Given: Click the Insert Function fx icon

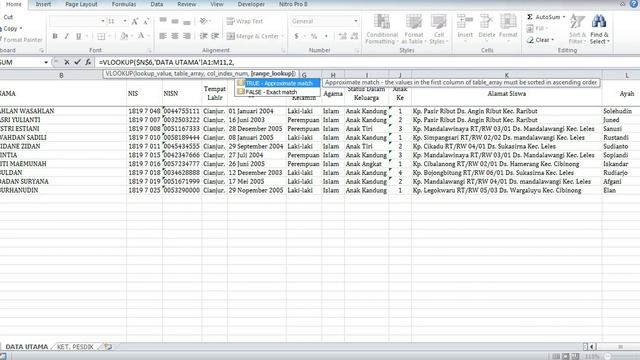Looking at the screenshot, I should tap(88, 62).
